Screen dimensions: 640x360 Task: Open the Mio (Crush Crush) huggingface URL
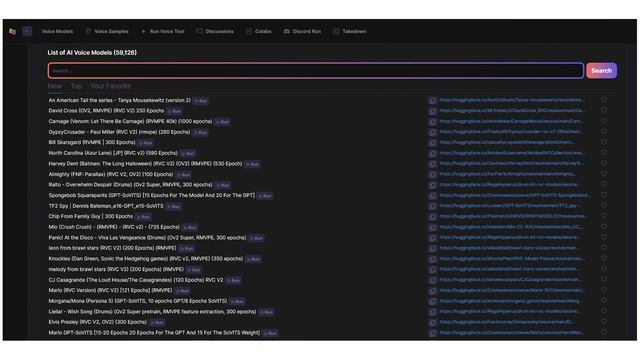pos(511,227)
